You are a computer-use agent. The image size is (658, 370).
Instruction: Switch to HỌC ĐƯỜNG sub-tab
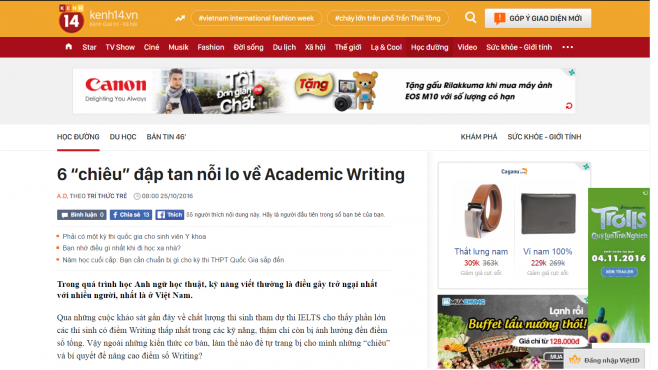[x=78, y=137]
